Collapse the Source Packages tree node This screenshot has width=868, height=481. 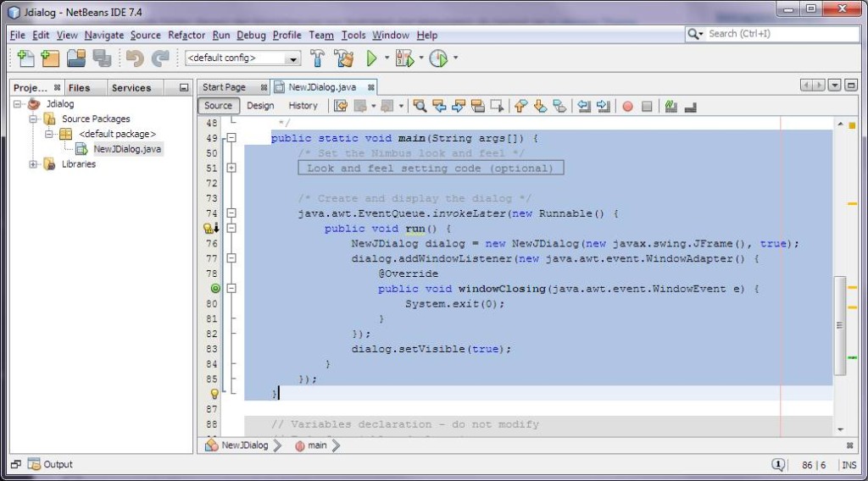point(34,119)
